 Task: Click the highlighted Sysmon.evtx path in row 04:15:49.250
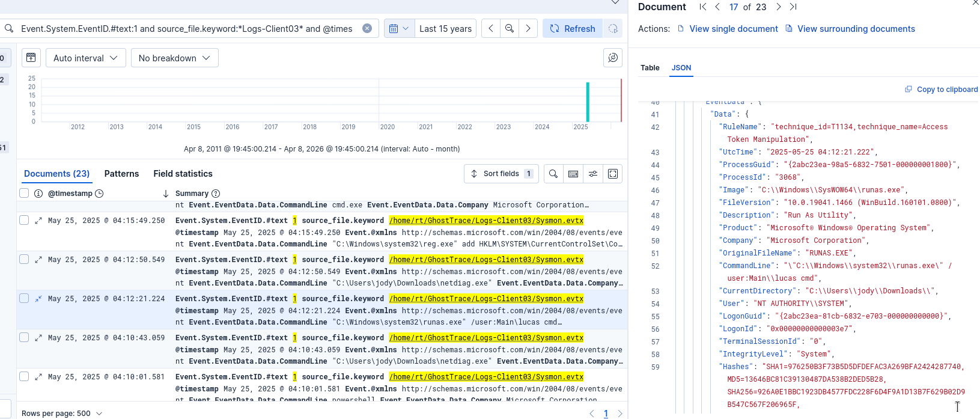486,221
